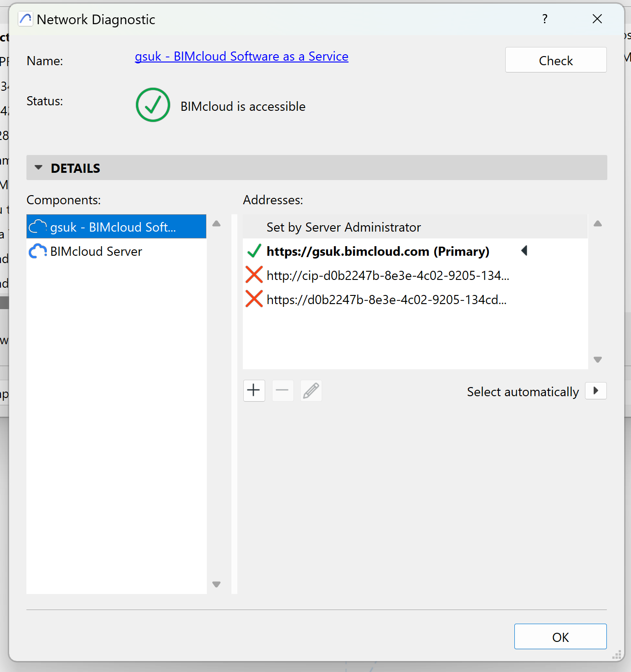Select gsuk - BIMcloud Soft... component
The image size is (631, 672).
116,227
